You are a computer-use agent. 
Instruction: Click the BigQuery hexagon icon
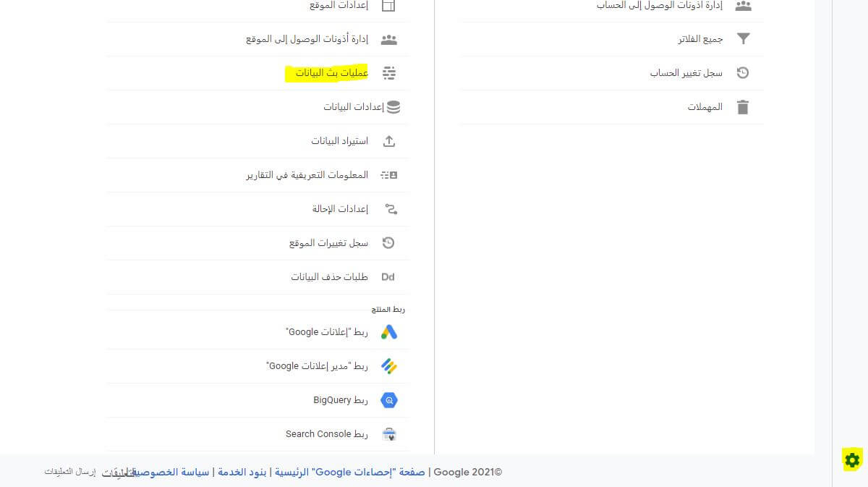389,400
